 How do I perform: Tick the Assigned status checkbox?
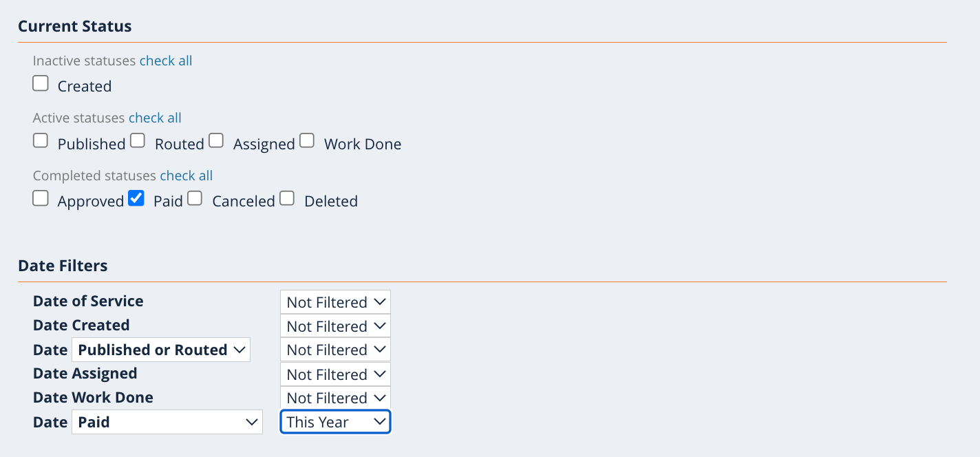pos(216,141)
